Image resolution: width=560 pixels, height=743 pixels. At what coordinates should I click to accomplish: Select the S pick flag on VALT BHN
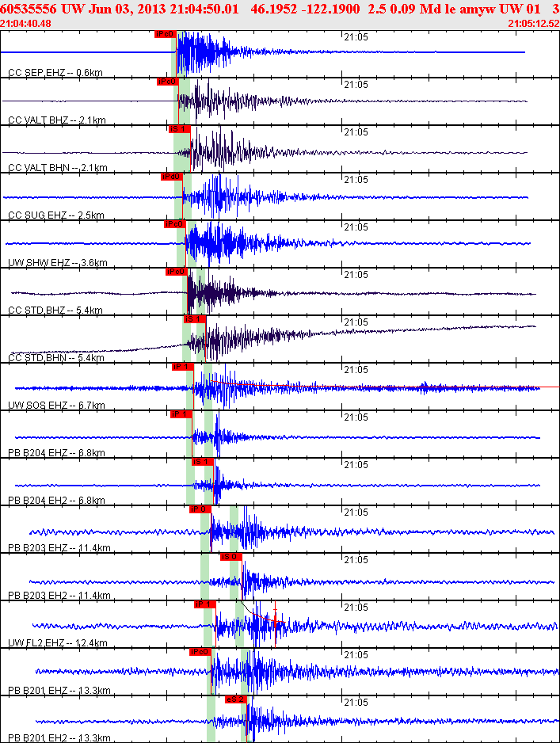click(180, 129)
